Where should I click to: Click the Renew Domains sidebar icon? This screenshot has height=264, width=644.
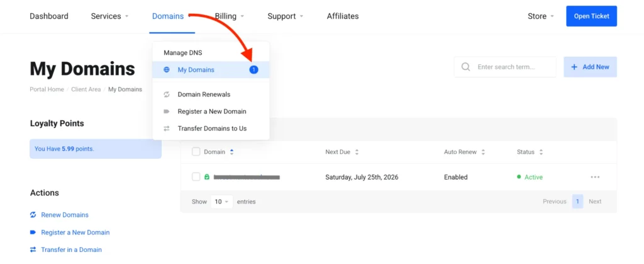(33, 215)
